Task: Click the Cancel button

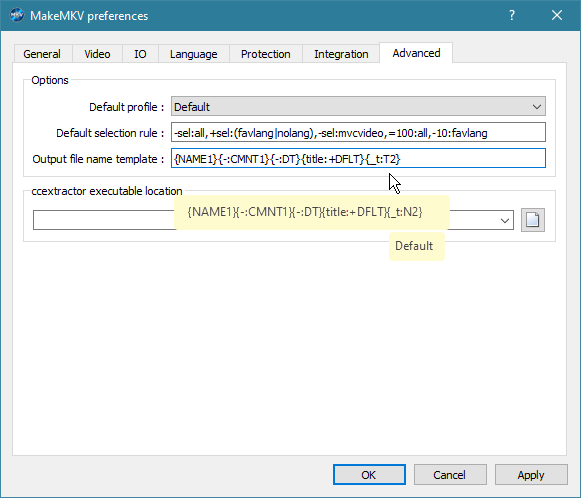Action: tap(450, 475)
